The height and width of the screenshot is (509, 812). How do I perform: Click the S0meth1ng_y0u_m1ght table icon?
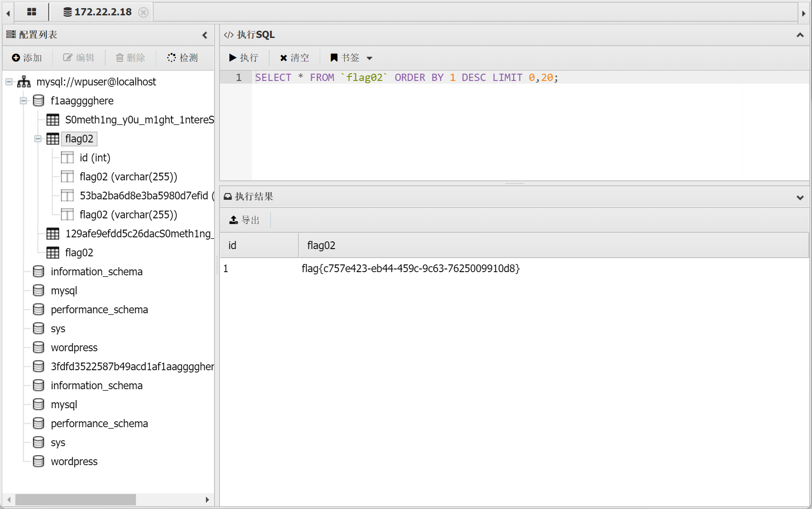click(x=53, y=120)
